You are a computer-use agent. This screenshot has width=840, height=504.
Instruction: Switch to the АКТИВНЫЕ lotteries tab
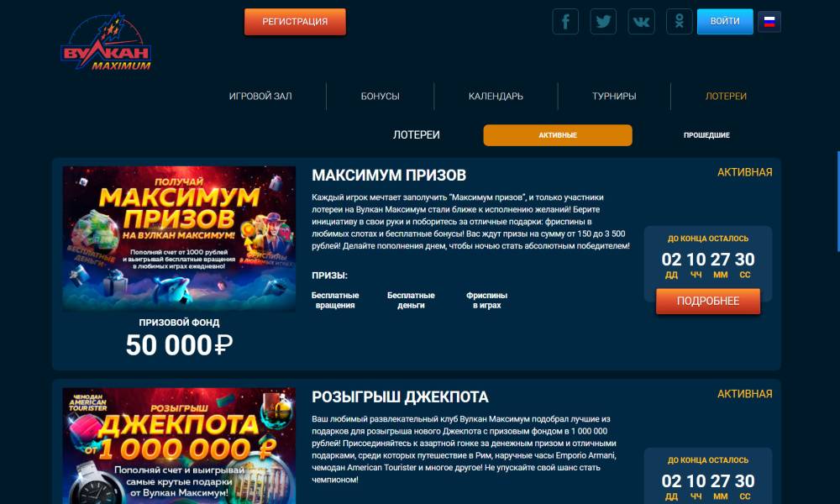point(558,135)
